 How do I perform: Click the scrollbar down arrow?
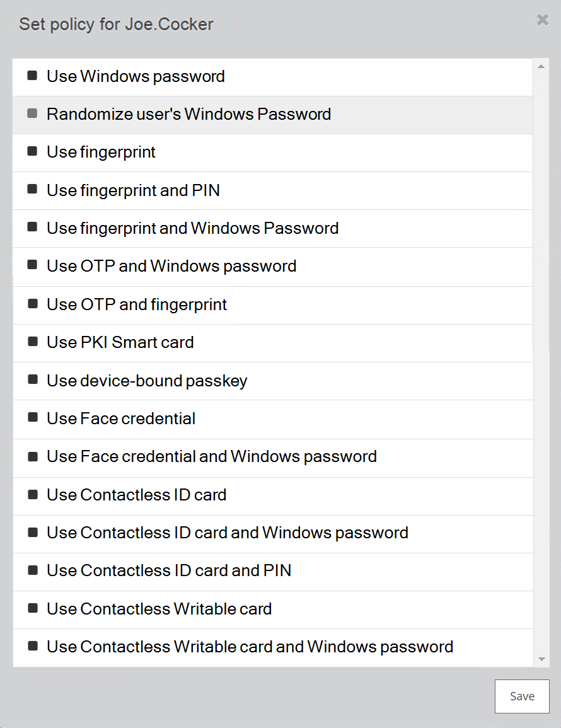tap(541, 659)
